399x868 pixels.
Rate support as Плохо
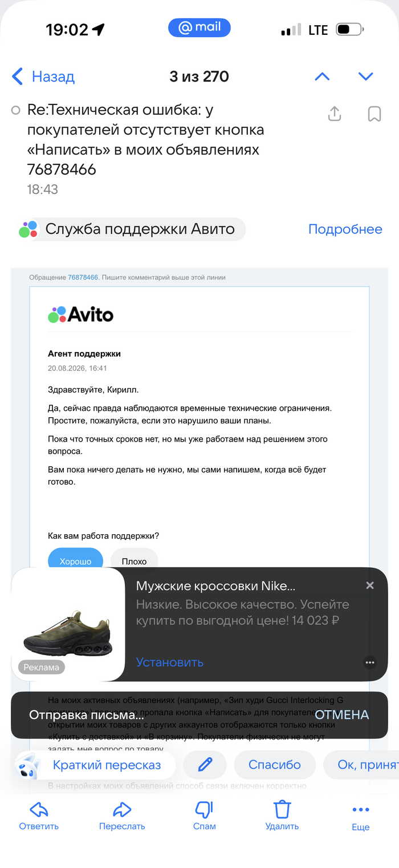click(134, 561)
